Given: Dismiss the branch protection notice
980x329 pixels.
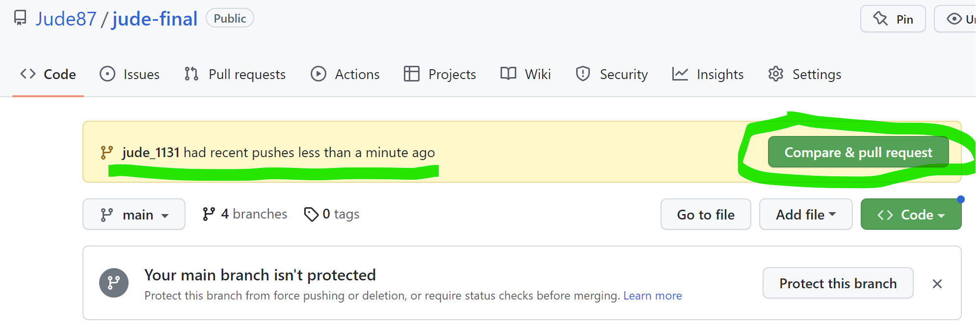Looking at the screenshot, I should (x=937, y=284).
